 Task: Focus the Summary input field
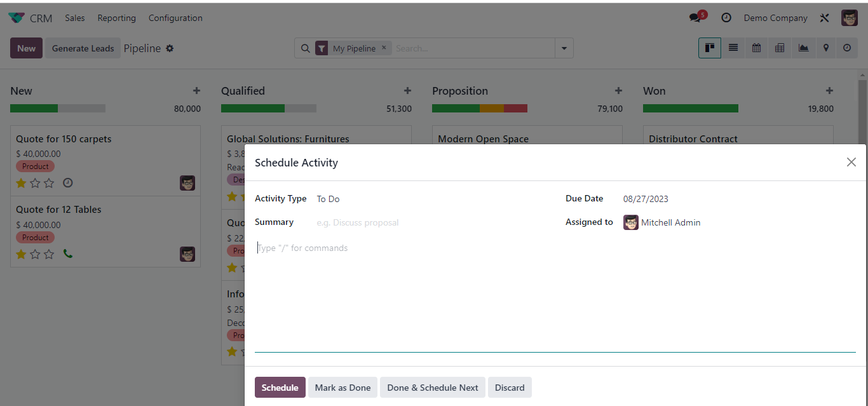coord(432,222)
